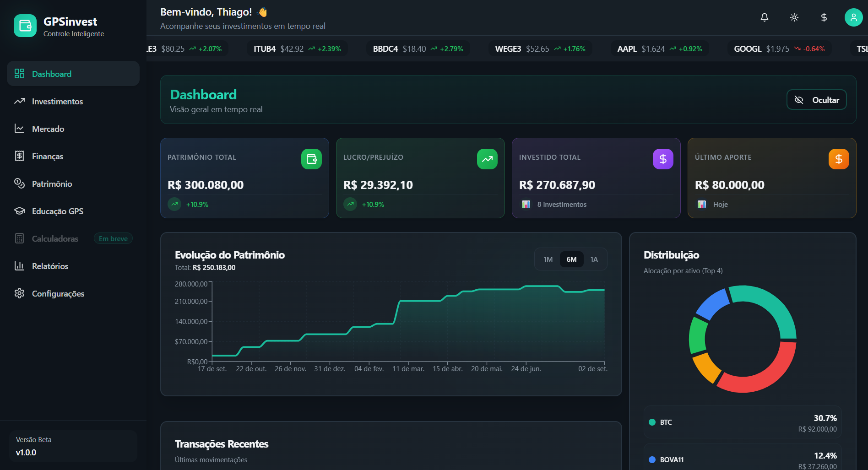Open Dashboard in the sidebar
Viewport: 868px width, 470px height.
pyautogui.click(x=73, y=74)
